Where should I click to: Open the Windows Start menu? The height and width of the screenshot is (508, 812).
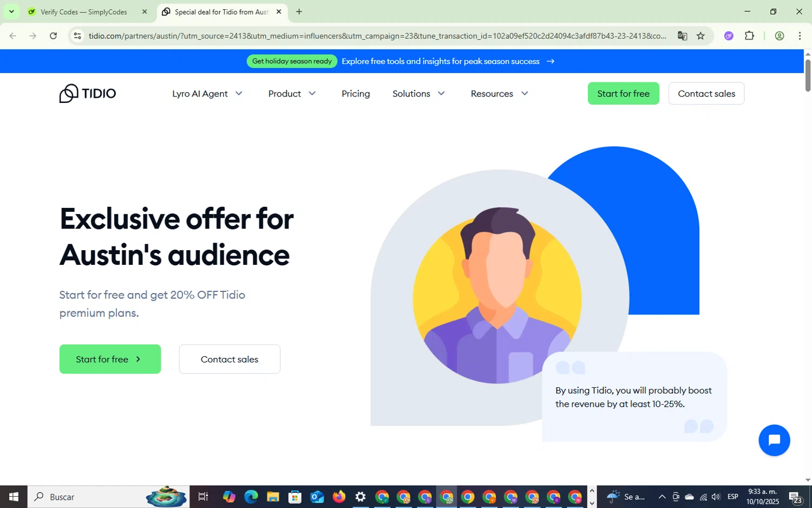pyautogui.click(x=14, y=497)
